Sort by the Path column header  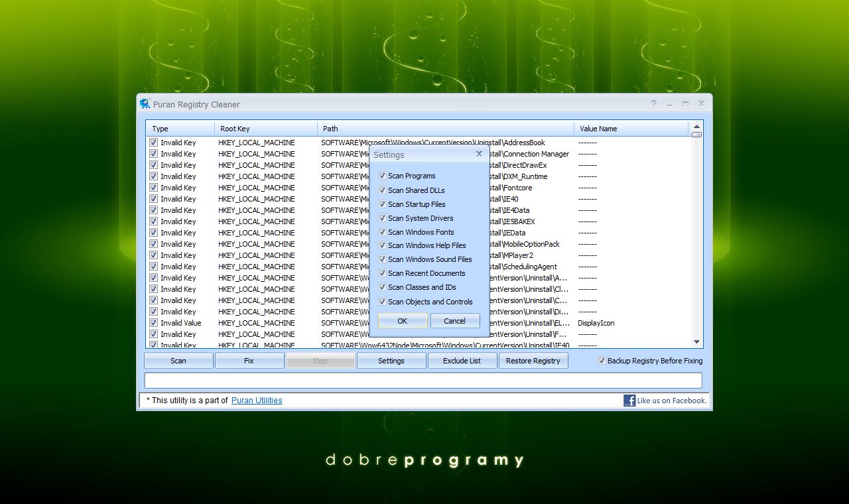(446, 129)
